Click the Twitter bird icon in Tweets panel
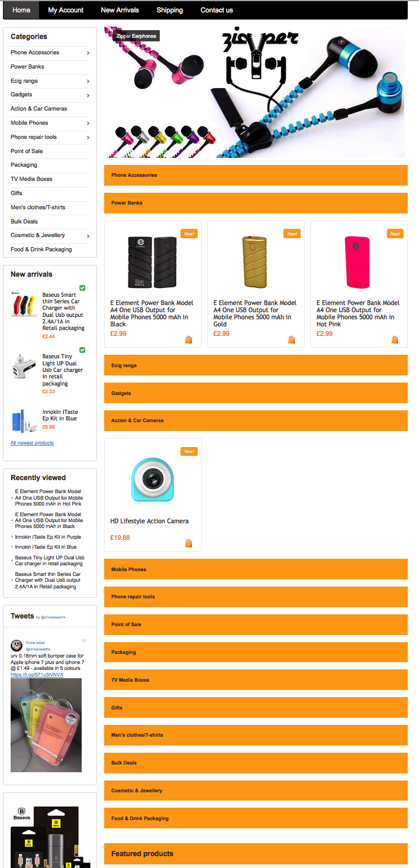 coord(85,640)
